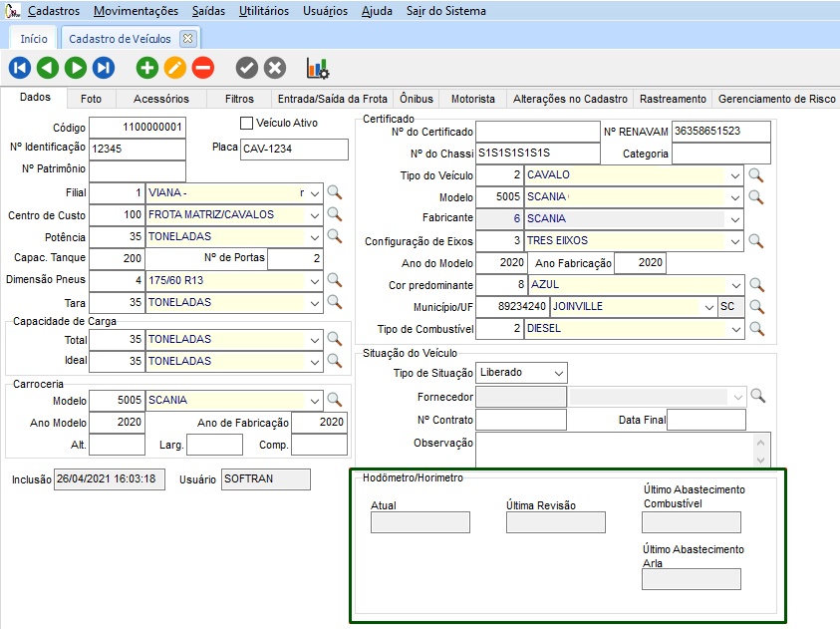Viewport: 840px width, 629px height.
Task: Expand the Tipo de Situação dropdown
Action: pos(558,373)
